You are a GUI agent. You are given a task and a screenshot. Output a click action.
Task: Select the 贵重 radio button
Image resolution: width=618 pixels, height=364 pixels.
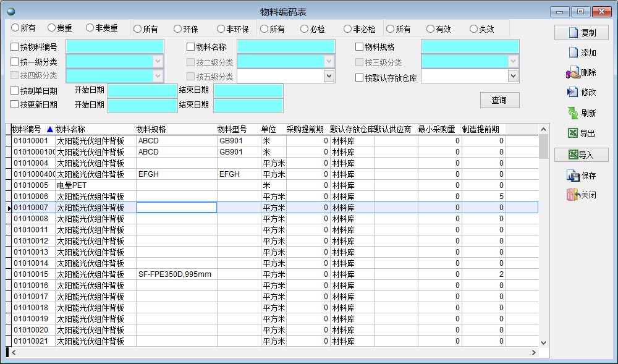coord(51,28)
